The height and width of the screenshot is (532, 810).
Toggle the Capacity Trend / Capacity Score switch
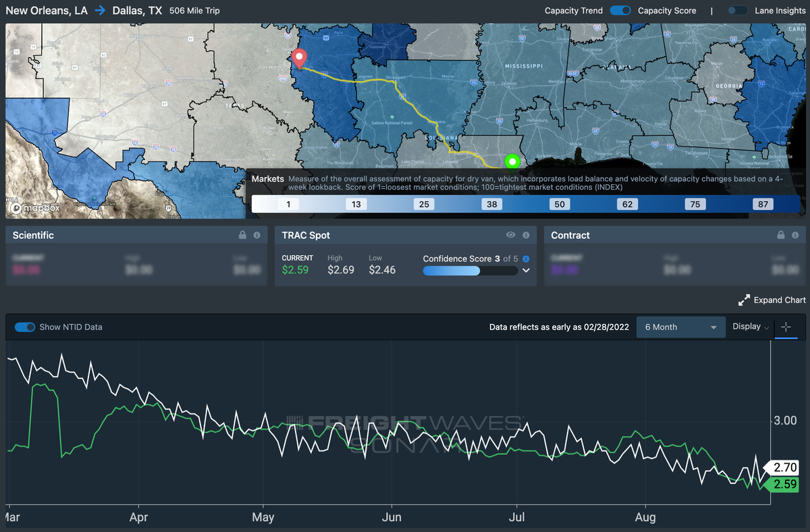coord(620,11)
